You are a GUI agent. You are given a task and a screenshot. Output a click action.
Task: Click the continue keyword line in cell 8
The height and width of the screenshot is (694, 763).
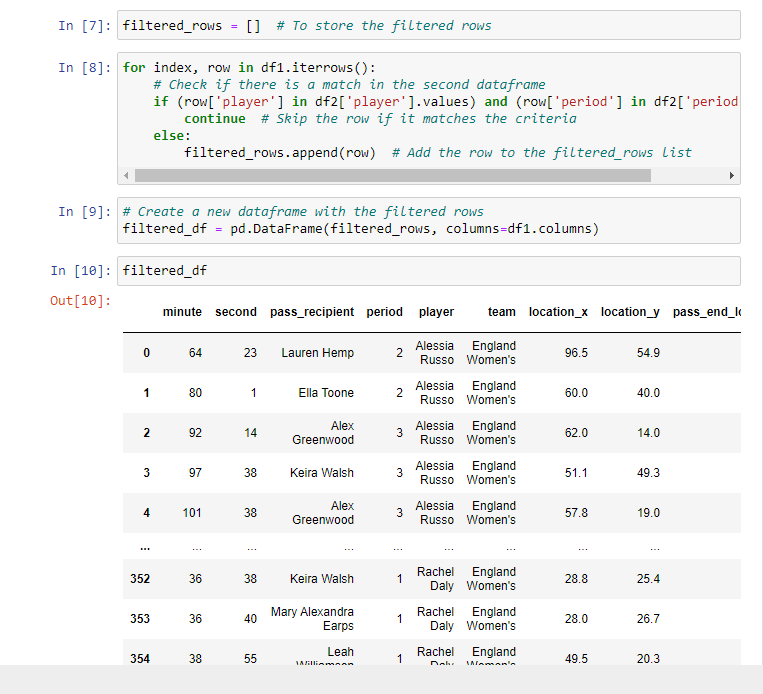214,119
